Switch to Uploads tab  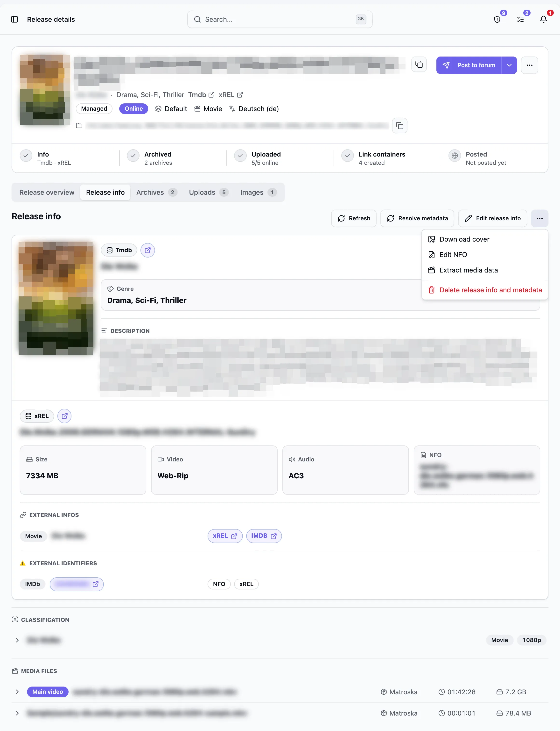[x=209, y=192]
